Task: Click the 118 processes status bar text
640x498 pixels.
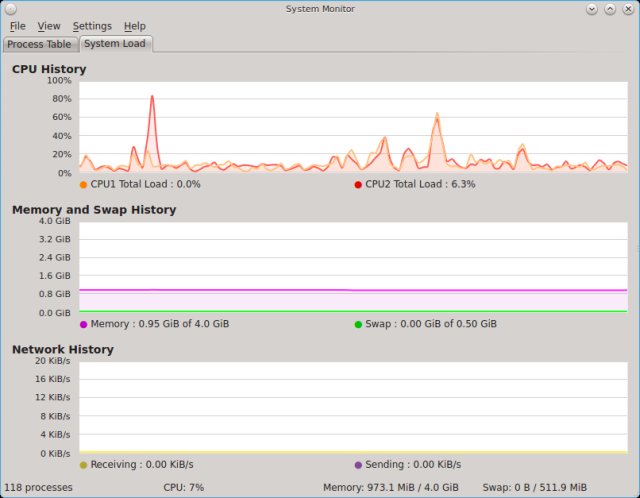Action: [x=38, y=488]
